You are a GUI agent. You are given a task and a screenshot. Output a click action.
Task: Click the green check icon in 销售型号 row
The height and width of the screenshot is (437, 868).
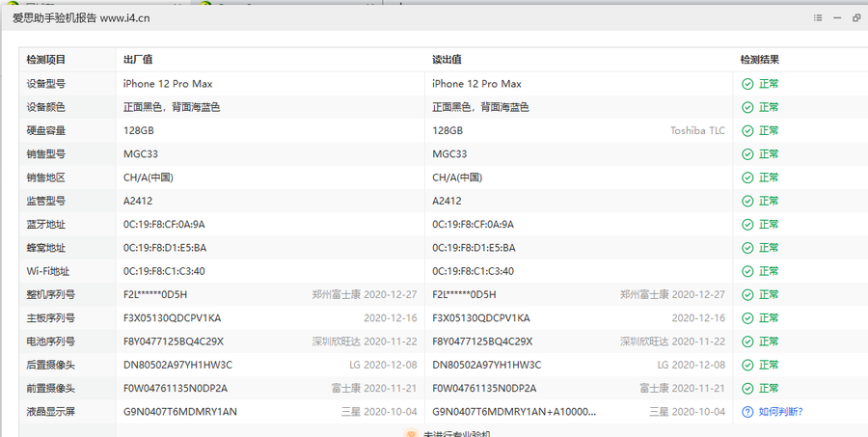(747, 154)
